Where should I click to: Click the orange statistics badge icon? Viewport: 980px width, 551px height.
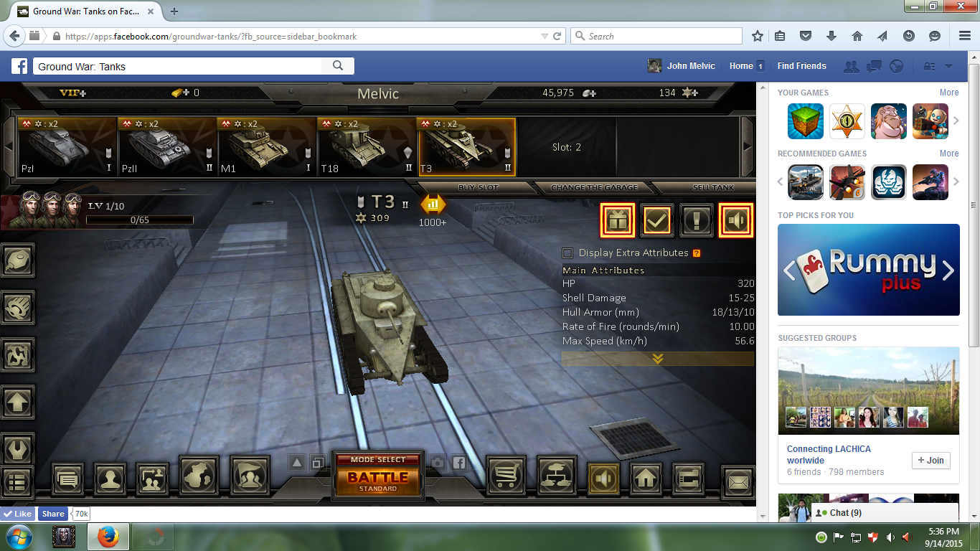[433, 204]
